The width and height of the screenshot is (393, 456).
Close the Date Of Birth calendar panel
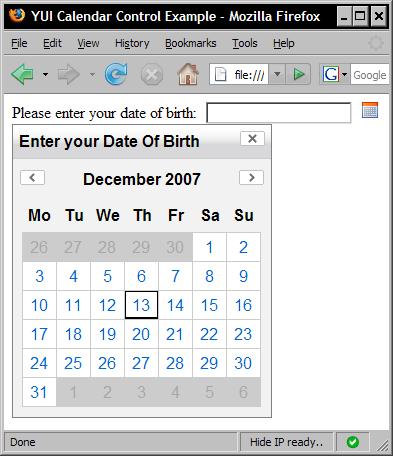click(252, 139)
